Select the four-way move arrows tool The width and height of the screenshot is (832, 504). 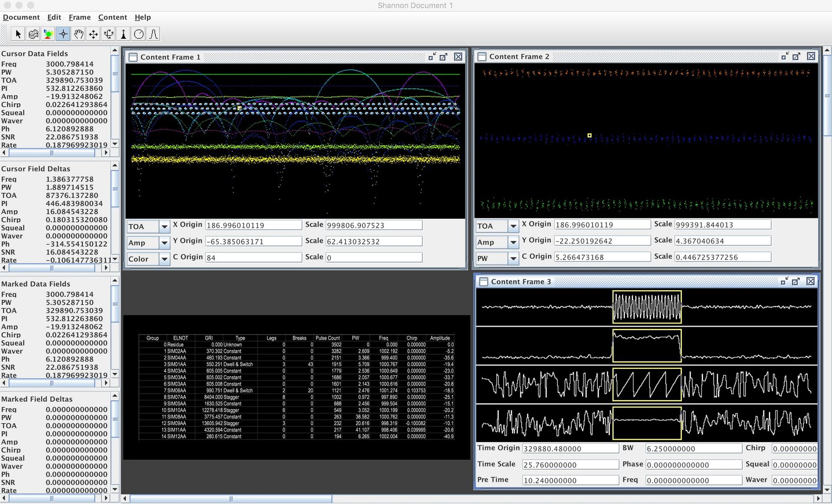click(93, 34)
